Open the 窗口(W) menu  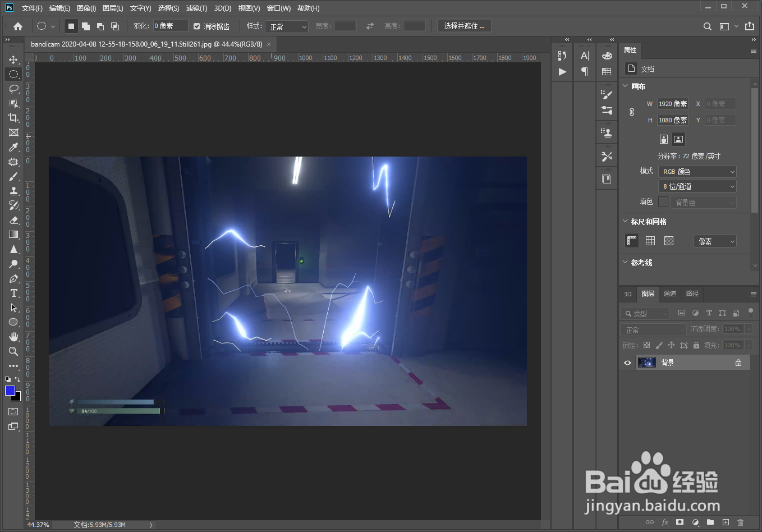pos(279,8)
